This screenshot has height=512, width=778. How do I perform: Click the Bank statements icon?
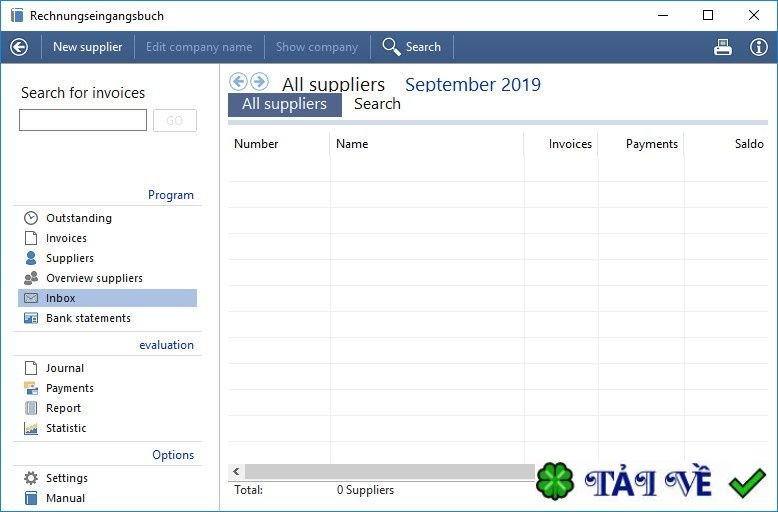[31, 318]
